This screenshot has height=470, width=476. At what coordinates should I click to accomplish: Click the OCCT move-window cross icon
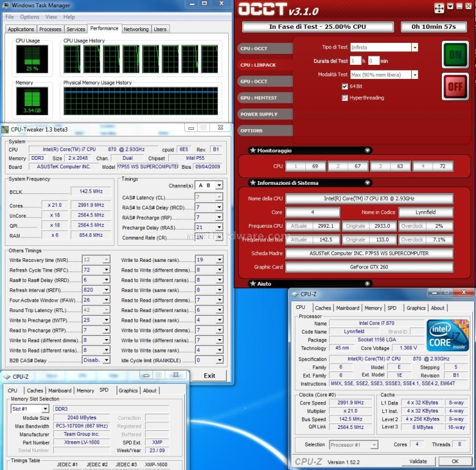[x=439, y=8]
